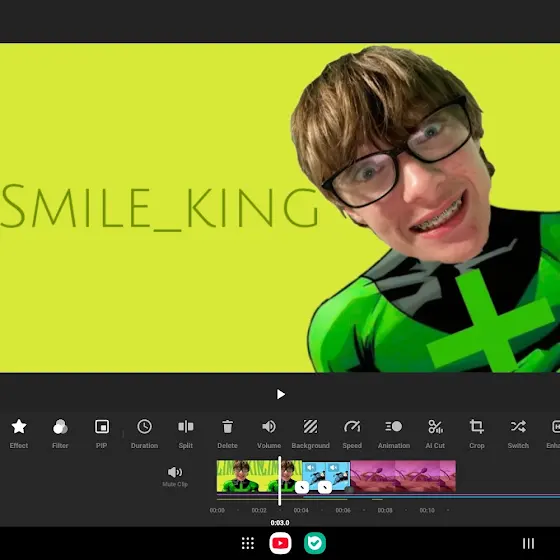The width and height of the screenshot is (560, 560).
Task: Open recent apps navigation button
Action: [528, 543]
